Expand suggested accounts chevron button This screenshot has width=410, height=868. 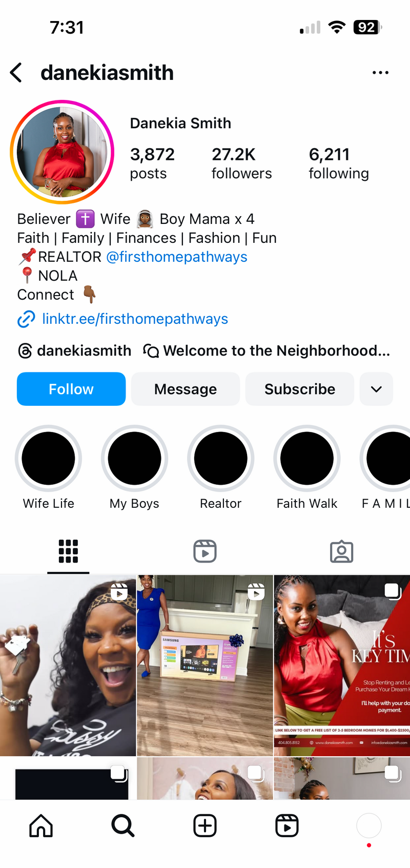[376, 389]
